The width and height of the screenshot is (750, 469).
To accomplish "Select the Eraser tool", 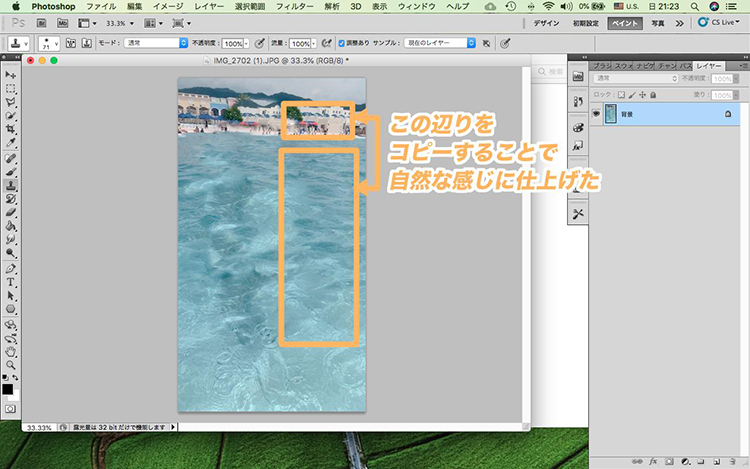I will (x=11, y=212).
